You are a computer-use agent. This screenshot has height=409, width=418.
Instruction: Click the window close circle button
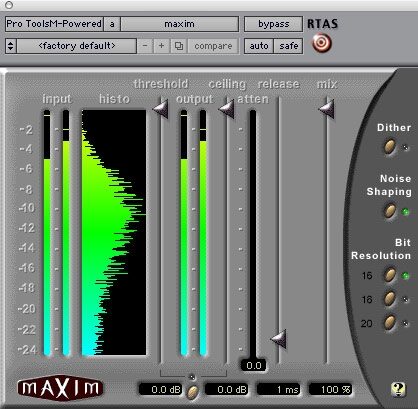(9, 5)
